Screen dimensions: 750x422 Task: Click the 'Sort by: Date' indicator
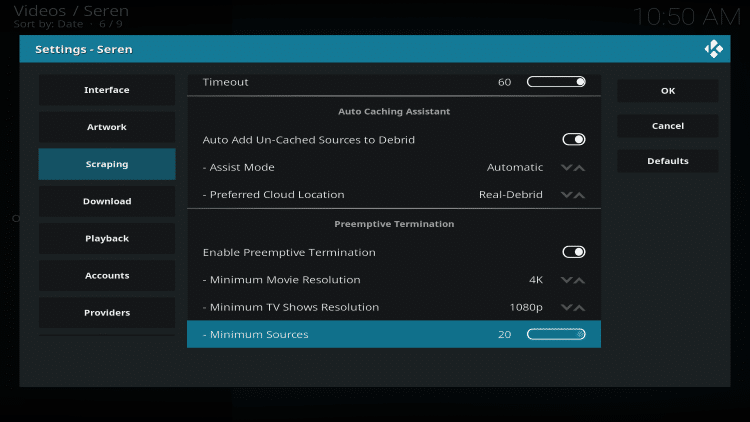[48, 24]
